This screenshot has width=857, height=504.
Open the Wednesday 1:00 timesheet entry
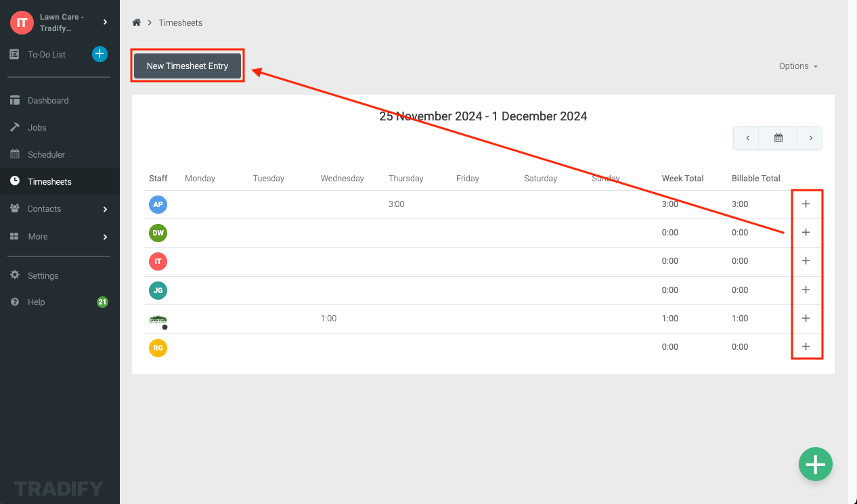tap(328, 318)
